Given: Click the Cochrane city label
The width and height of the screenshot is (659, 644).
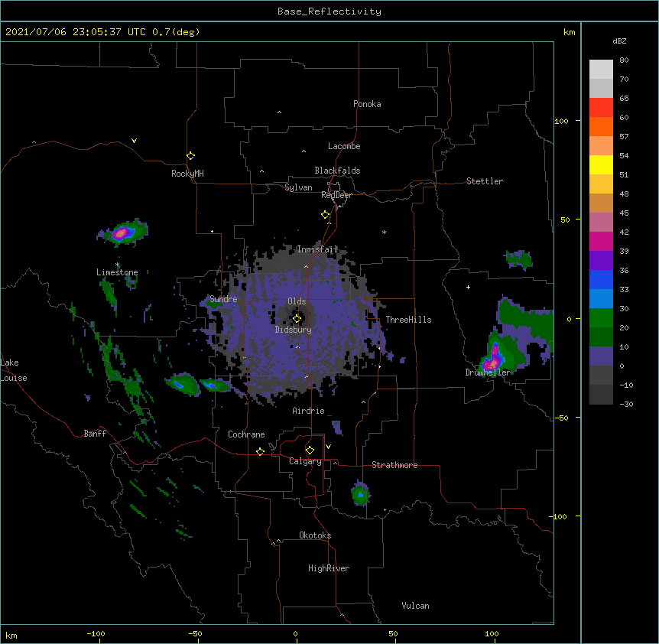Looking at the screenshot, I should [x=246, y=434].
